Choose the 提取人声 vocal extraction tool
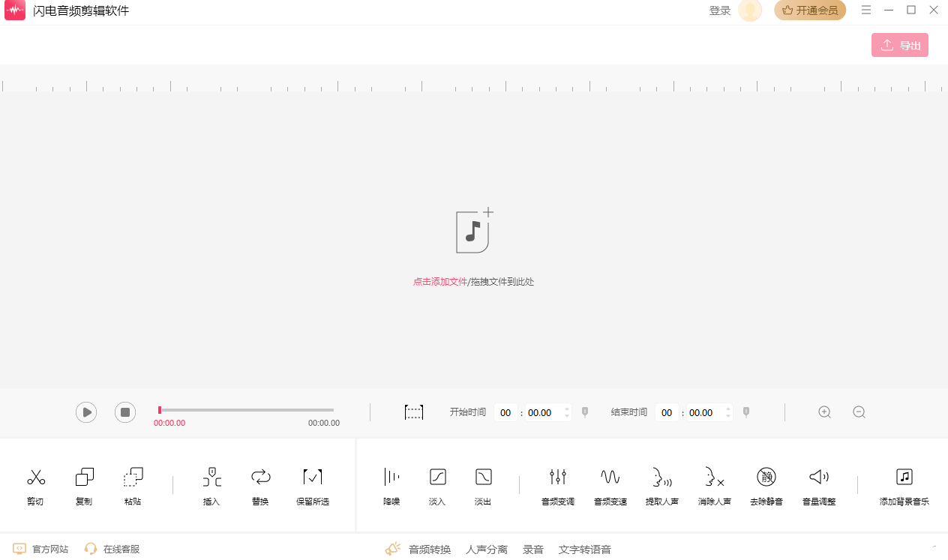948x560 pixels. (x=661, y=478)
